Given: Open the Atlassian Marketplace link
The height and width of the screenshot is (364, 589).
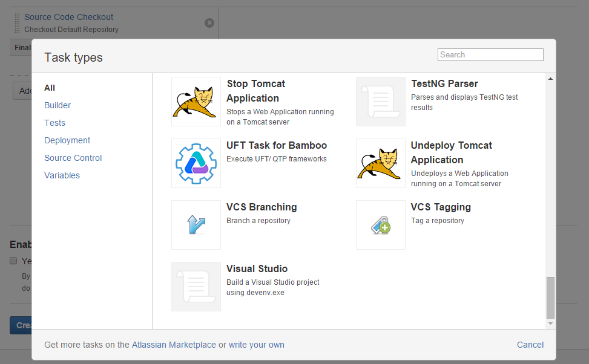Looking at the screenshot, I should (x=174, y=345).
